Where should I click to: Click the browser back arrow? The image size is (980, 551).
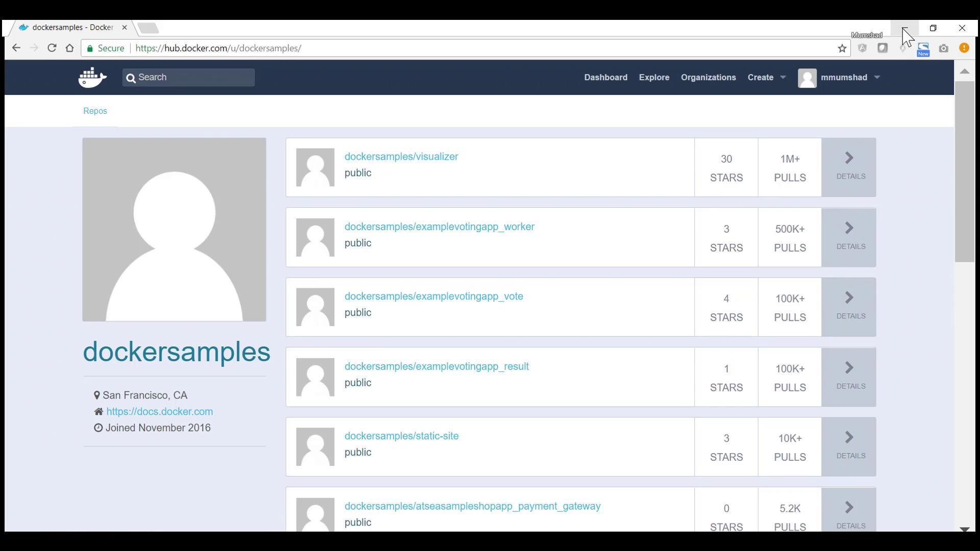point(16,48)
